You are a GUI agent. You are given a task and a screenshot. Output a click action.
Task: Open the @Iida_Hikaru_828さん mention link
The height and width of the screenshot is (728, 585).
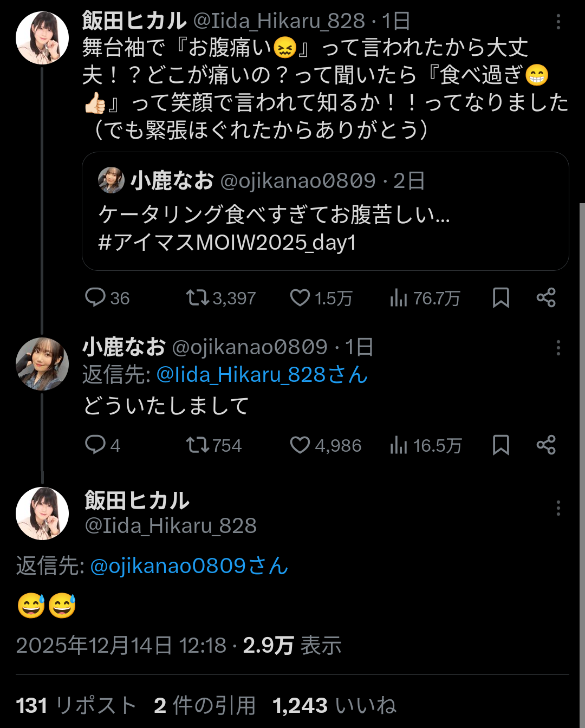(x=262, y=375)
